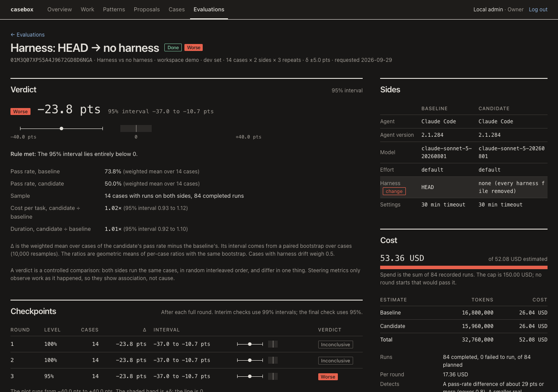Click the Log out link
This screenshot has height=392, width=558.
(x=538, y=9)
